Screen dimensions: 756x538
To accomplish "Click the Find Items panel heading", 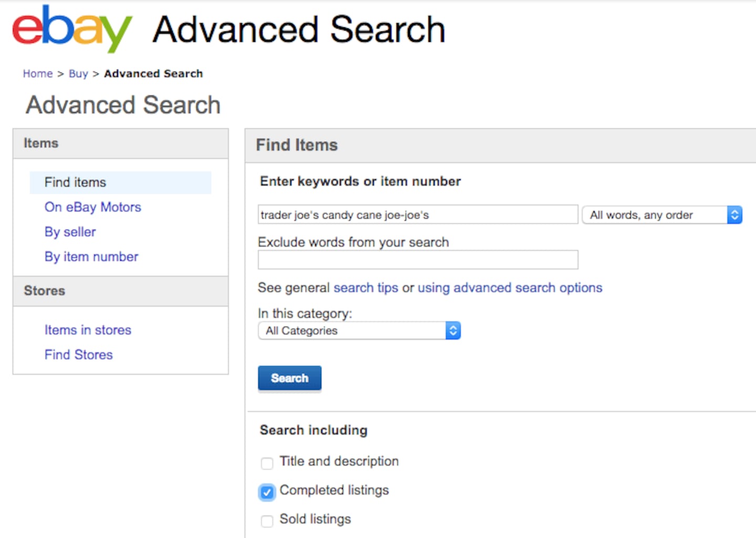I will click(x=297, y=145).
